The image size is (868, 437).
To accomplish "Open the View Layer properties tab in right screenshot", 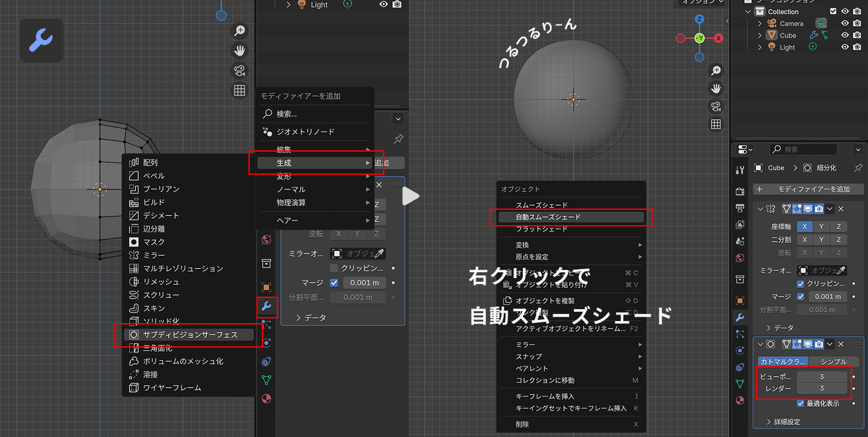I will pyautogui.click(x=740, y=225).
